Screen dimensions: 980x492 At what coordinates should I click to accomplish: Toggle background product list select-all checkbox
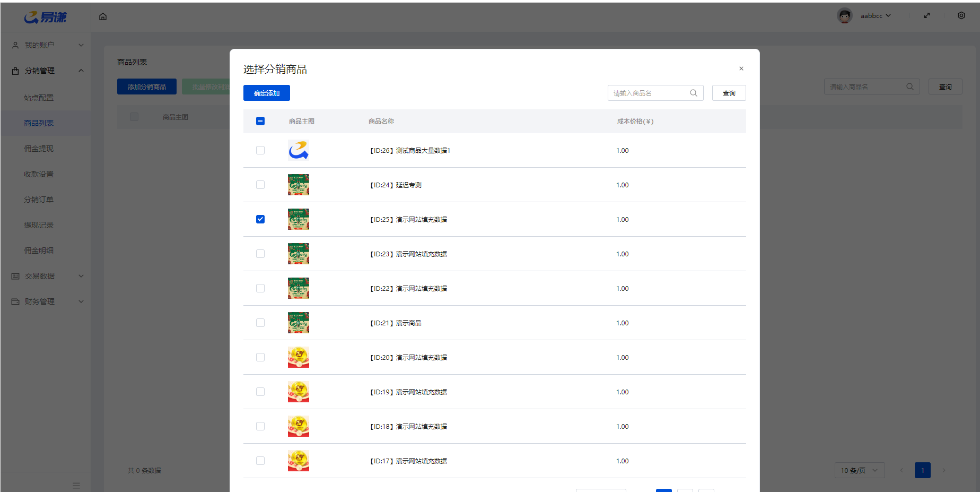tap(134, 117)
